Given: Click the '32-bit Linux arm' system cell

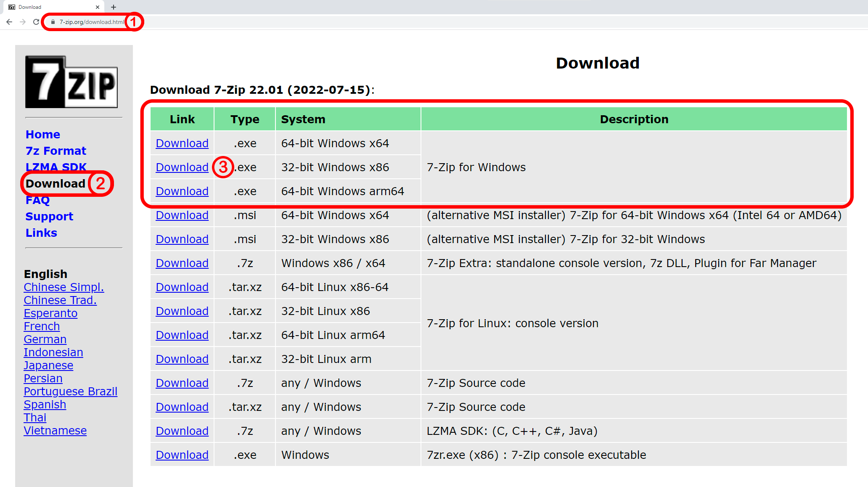Looking at the screenshot, I should click(348, 359).
